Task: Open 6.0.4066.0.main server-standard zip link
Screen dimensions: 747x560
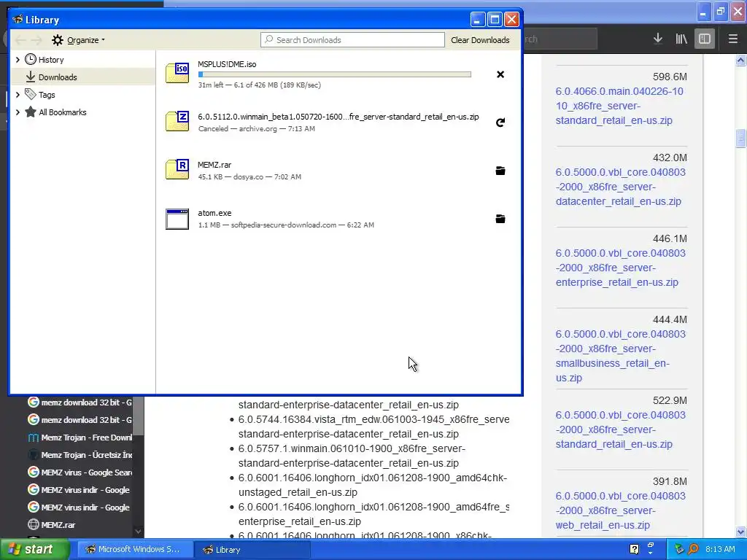Action: click(x=619, y=106)
